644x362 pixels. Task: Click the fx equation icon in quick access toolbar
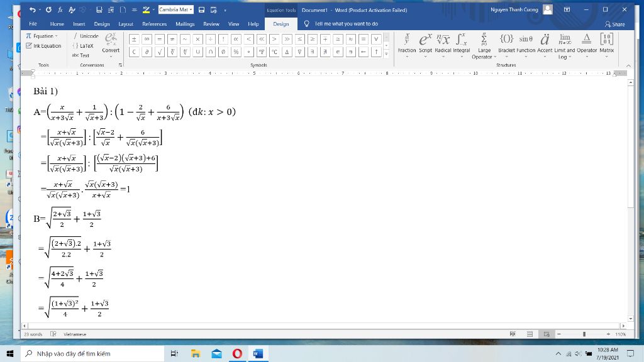(x=60, y=9)
